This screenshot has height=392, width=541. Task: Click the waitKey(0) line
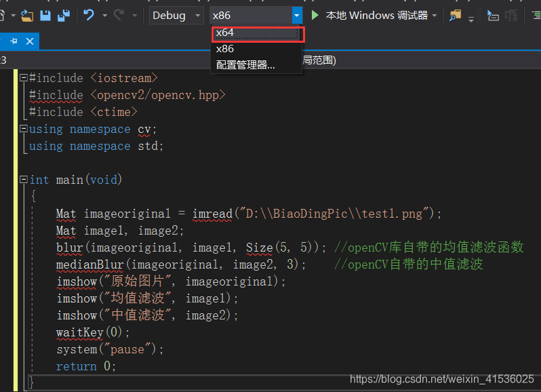[x=93, y=332]
